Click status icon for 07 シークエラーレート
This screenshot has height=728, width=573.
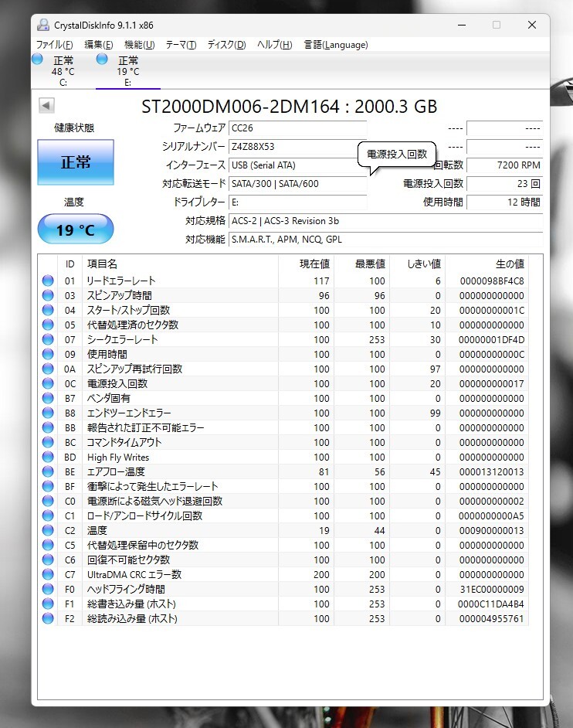tap(48, 339)
